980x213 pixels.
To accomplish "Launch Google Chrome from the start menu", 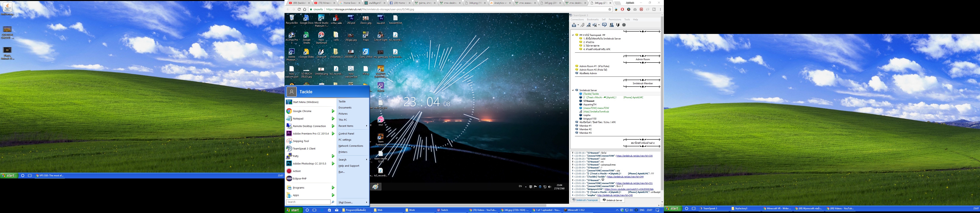I will click(307, 111).
